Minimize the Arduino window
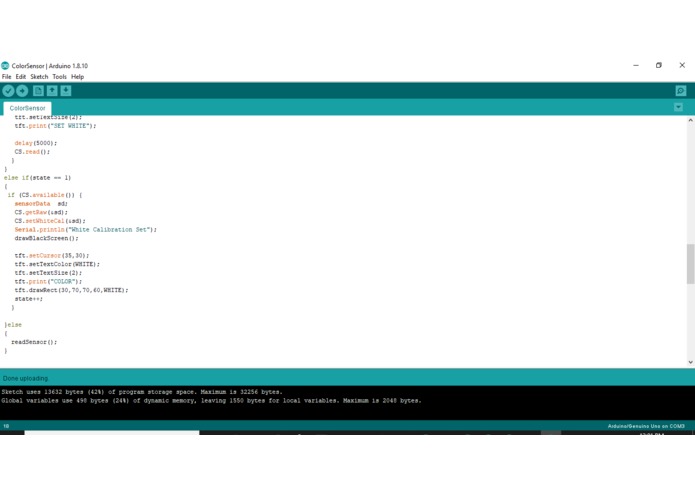Screen dimensions: 695x494 click(x=636, y=65)
